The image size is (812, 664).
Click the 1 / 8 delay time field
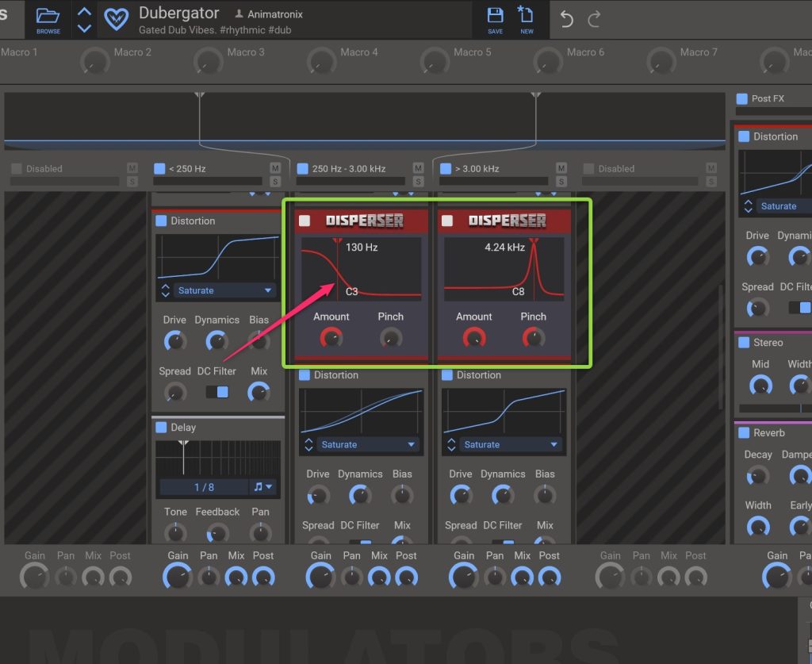click(x=204, y=487)
